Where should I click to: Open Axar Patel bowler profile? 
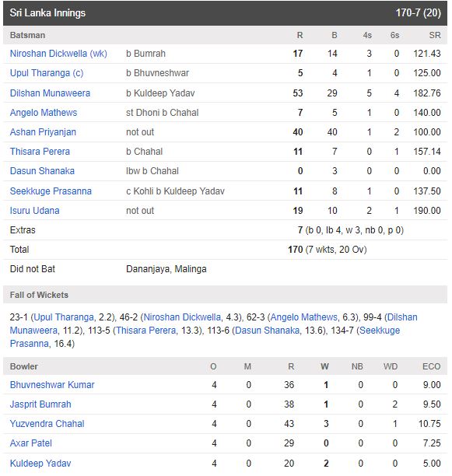[31, 443]
